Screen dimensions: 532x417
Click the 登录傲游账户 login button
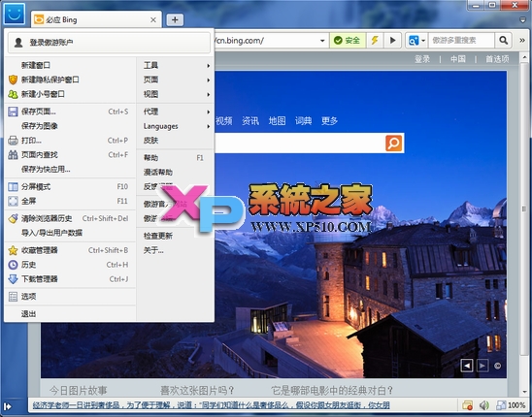(110, 43)
